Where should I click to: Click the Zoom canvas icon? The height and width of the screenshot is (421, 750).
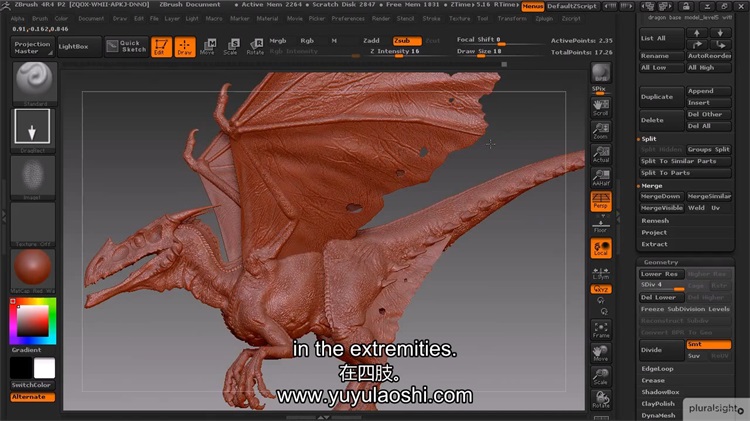click(x=601, y=131)
